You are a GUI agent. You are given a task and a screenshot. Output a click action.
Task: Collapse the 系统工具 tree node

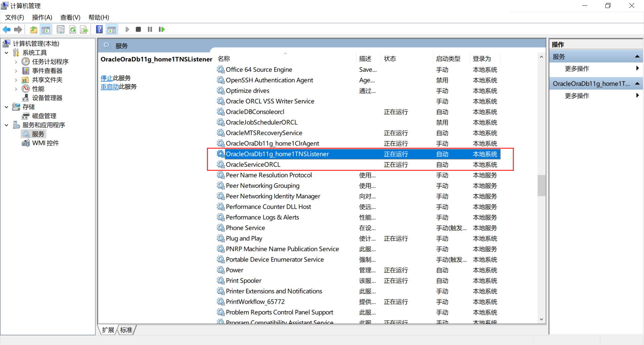[x=6, y=53]
